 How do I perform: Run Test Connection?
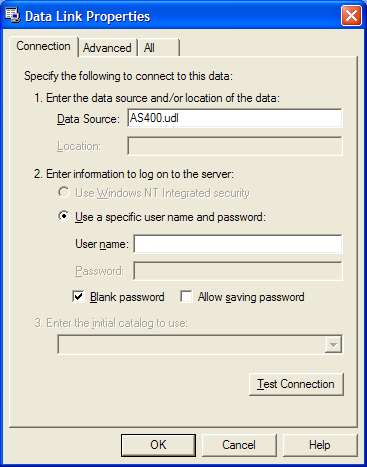pos(296,384)
